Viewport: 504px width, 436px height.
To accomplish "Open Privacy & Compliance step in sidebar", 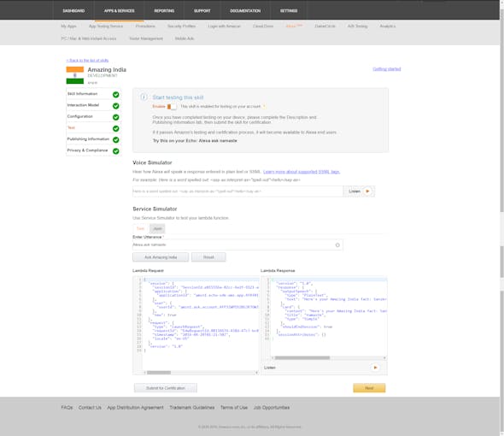I will coord(87,150).
